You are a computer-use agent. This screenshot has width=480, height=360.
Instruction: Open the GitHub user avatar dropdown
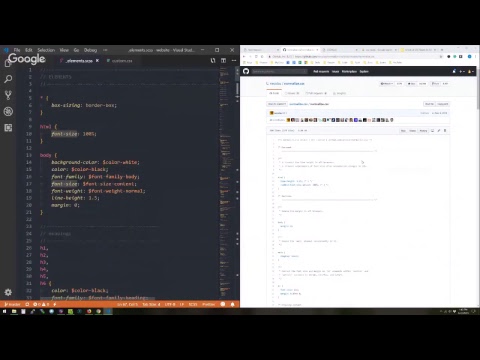click(471, 71)
